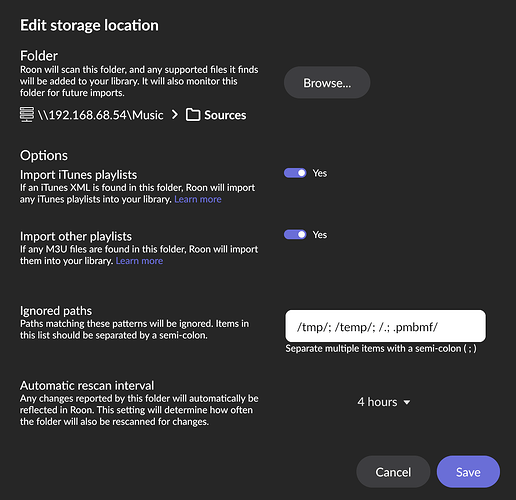516x500 pixels.
Task: Click the Ignored paths text field
Action: point(386,326)
